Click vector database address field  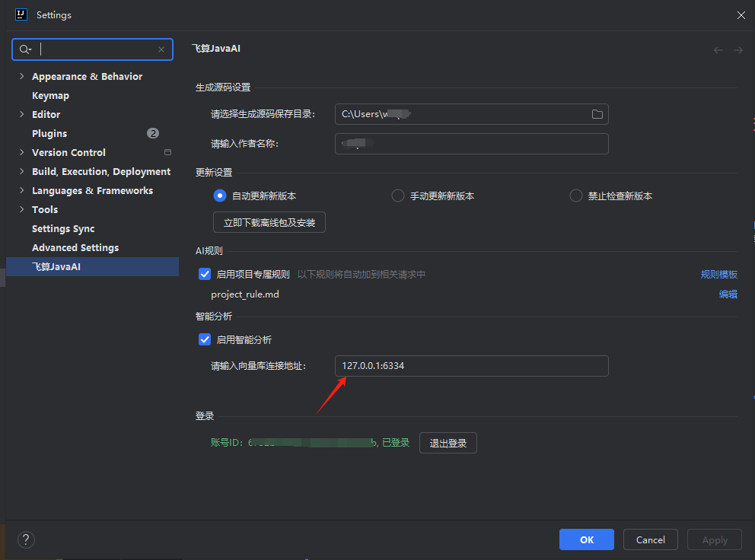click(x=471, y=366)
